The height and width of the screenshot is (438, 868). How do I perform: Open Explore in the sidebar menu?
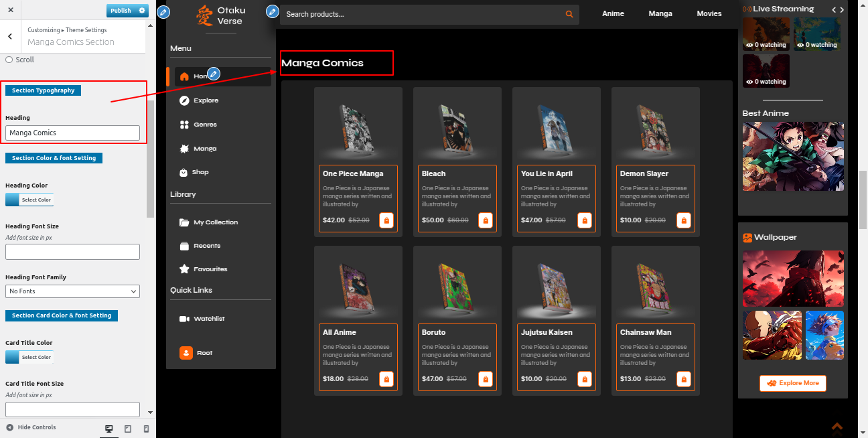(x=206, y=100)
